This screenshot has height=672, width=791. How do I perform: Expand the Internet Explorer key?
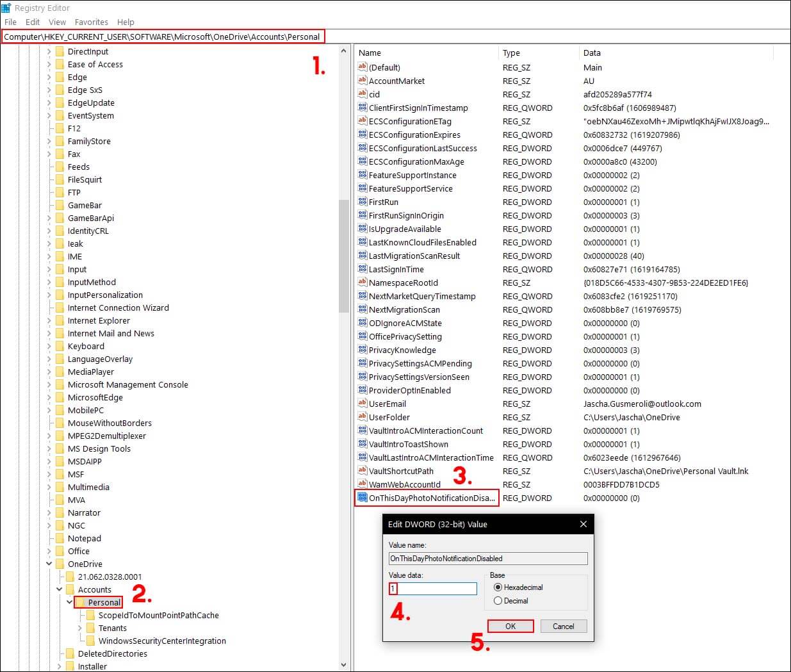pos(49,320)
